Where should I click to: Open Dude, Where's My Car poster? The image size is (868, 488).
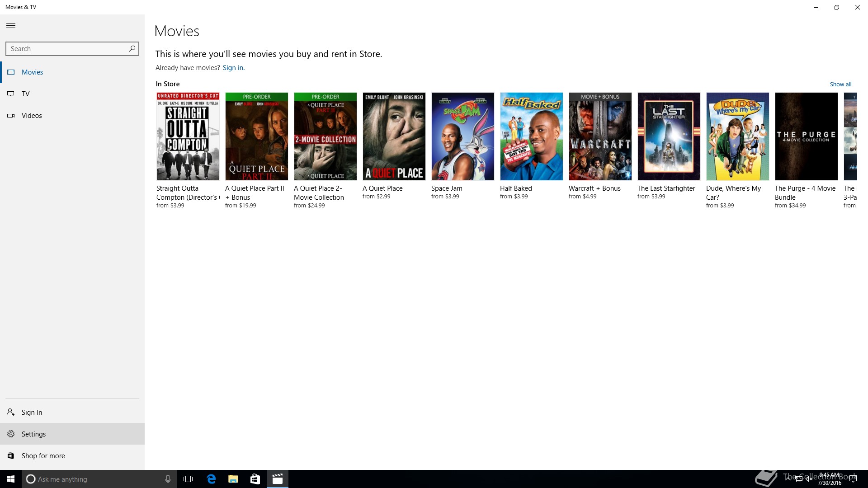[x=738, y=136]
